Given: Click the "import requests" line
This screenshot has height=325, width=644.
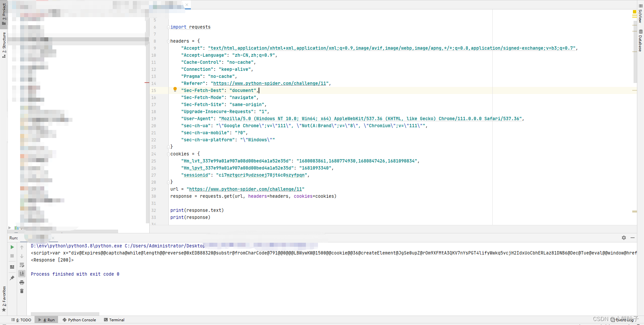Looking at the screenshot, I should point(191,27).
